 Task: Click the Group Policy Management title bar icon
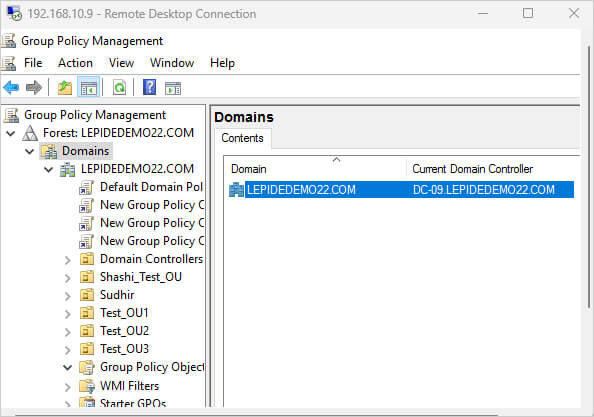(x=9, y=41)
